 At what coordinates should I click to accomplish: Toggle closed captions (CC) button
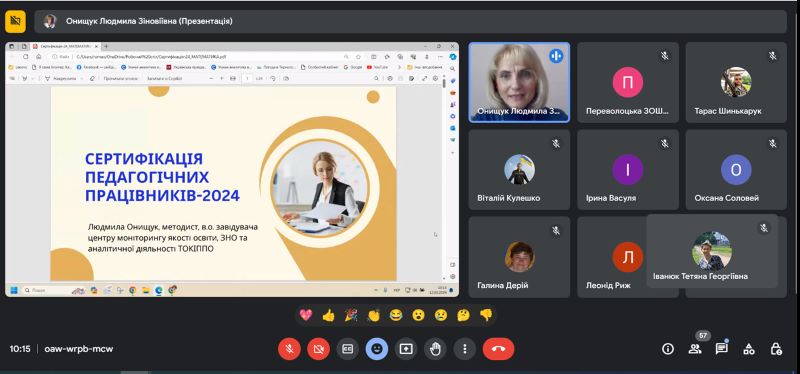pyautogui.click(x=347, y=349)
